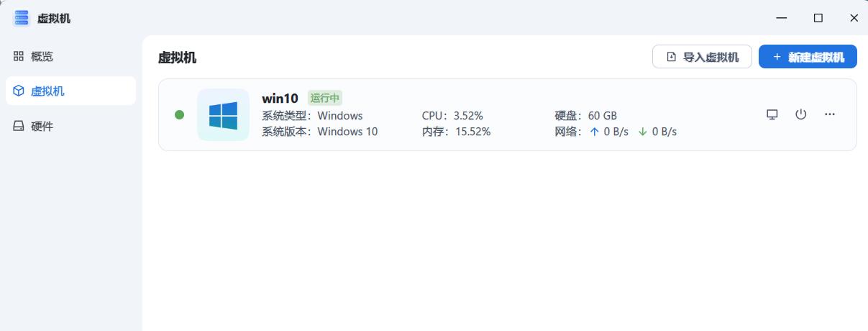The height and width of the screenshot is (331, 868).
Task: Click the 硬件 drive icon in sidebar
Action: tap(19, 126)
